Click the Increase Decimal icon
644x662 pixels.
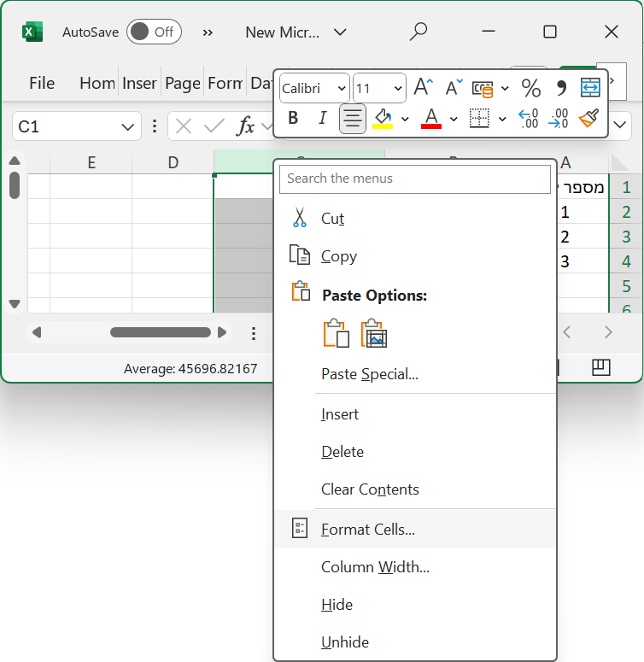click(x=529, y=118)
